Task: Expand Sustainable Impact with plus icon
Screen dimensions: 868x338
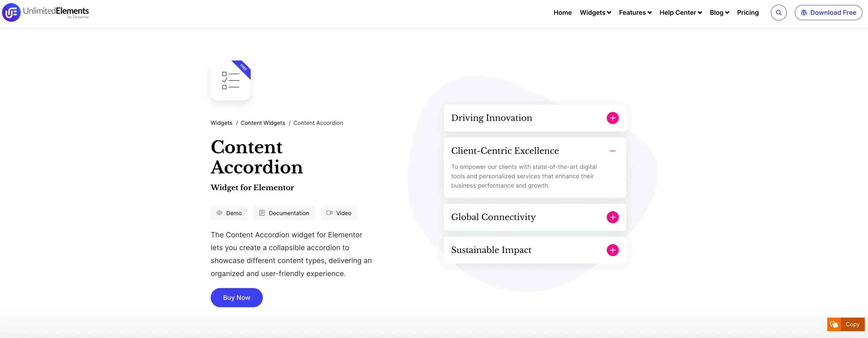Action: (612, 250)
